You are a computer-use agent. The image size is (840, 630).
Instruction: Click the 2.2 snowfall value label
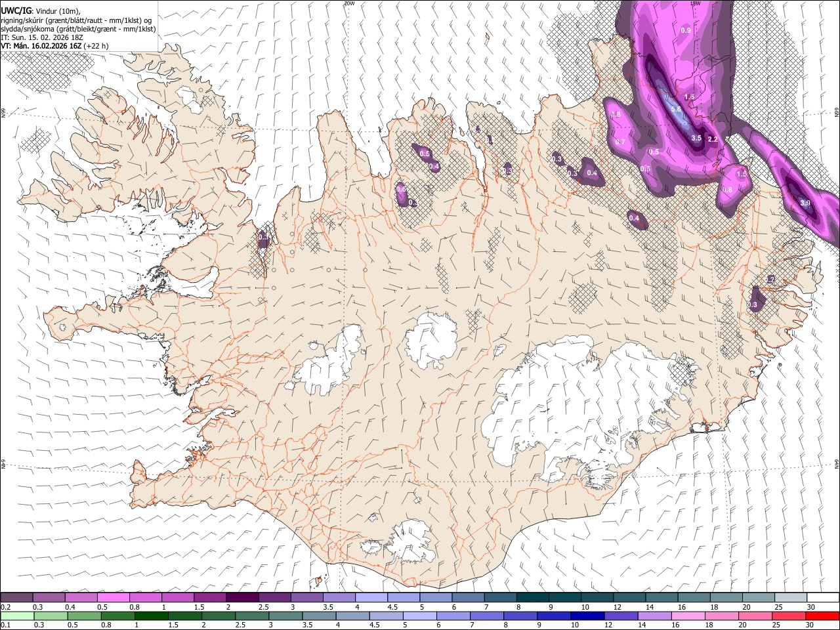pyautogui.click(x=713, y=139)
